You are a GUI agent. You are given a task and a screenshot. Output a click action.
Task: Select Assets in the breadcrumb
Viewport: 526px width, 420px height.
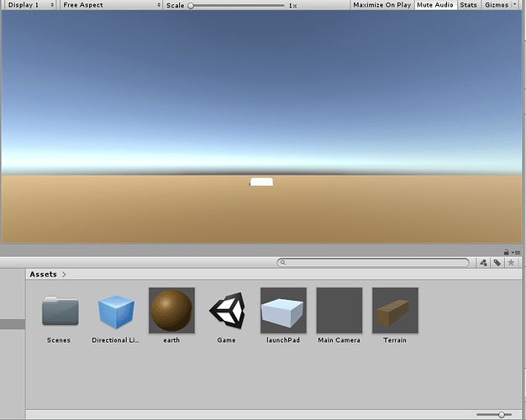(x=44, y=274)
